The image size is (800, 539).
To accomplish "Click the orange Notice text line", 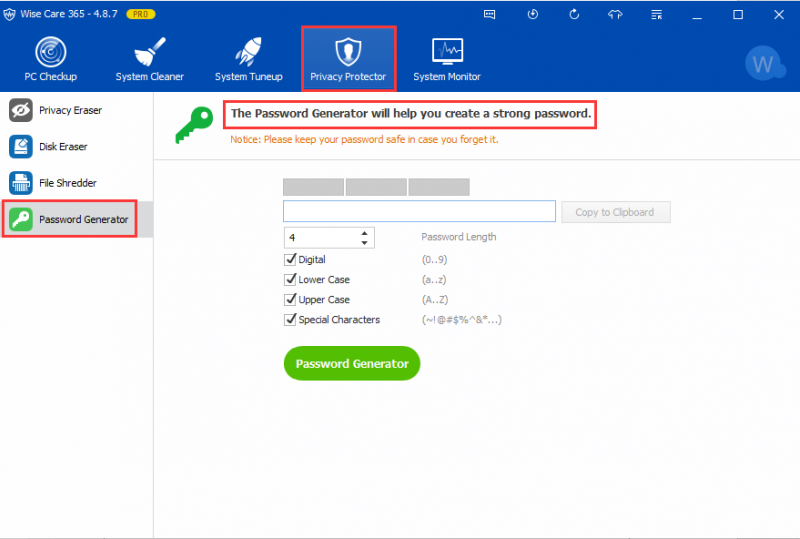I will pos(364,139).
